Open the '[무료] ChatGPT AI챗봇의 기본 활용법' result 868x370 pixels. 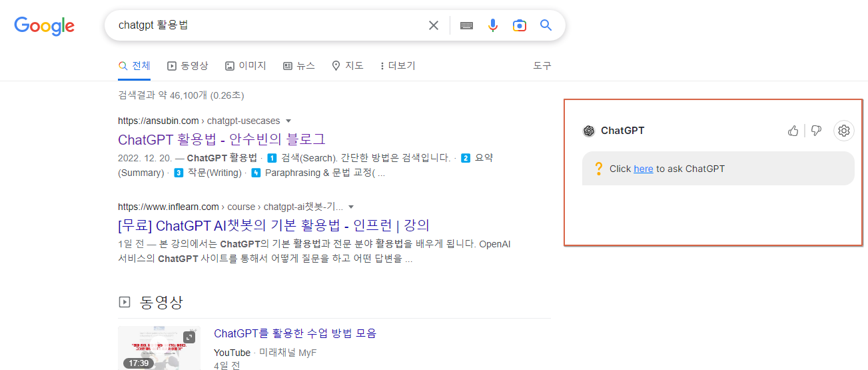(274, 225)
